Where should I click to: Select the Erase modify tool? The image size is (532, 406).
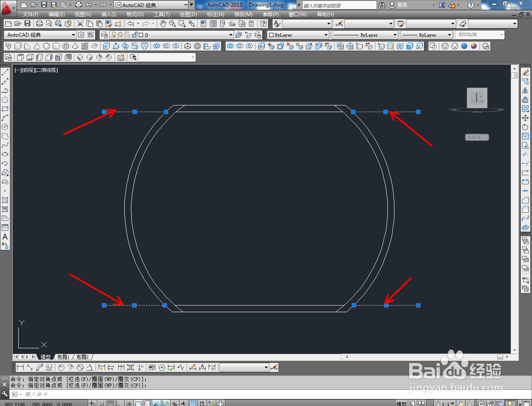pyautogui.click(x=525, y=72)
